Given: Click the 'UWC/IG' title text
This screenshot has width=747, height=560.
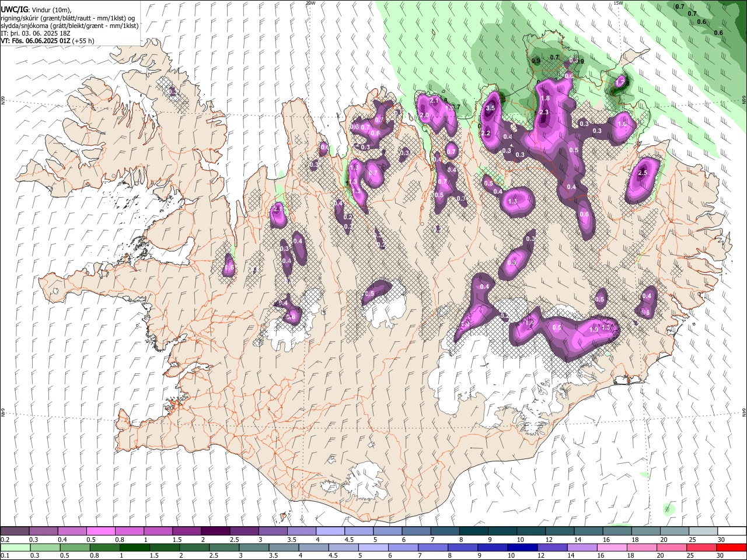Looking at the screenshot, I should (14, 10).
